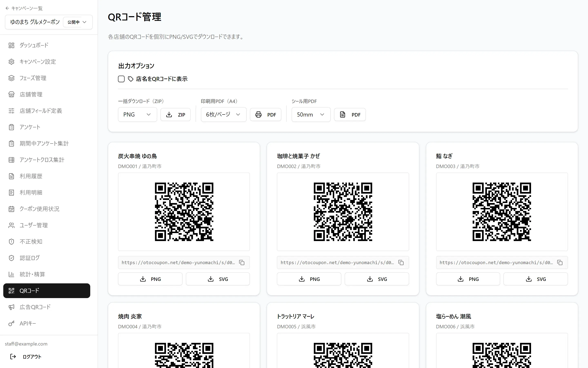Screen dimensions: 588x368
Task: Download all QR codes as ZIP
Action: 175,115
